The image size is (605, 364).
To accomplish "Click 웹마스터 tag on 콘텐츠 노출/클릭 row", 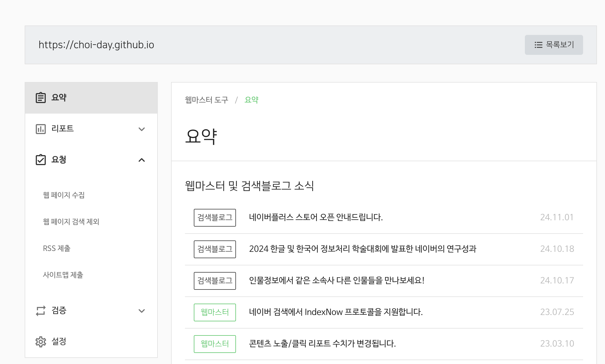I will [215, 344].
